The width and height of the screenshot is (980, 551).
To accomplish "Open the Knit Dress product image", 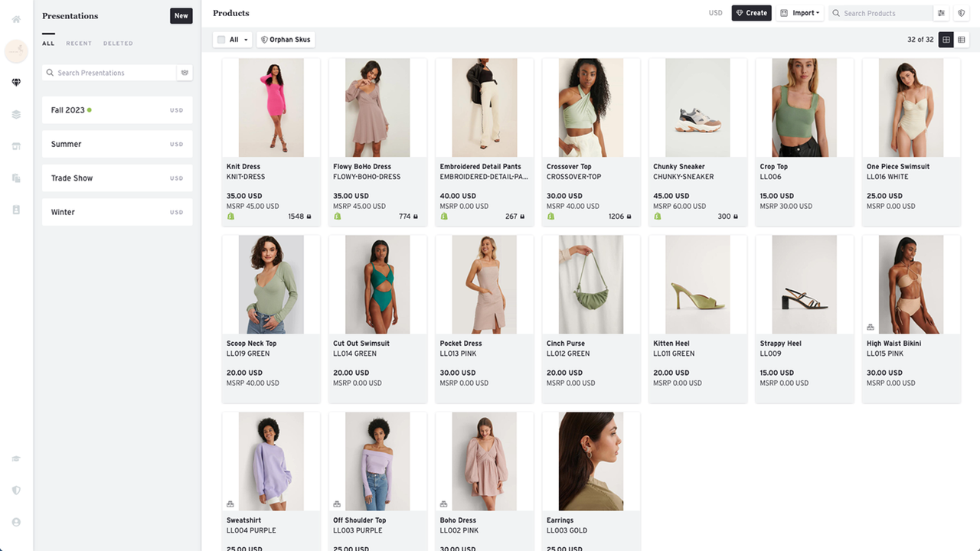I will coord(271,108).
